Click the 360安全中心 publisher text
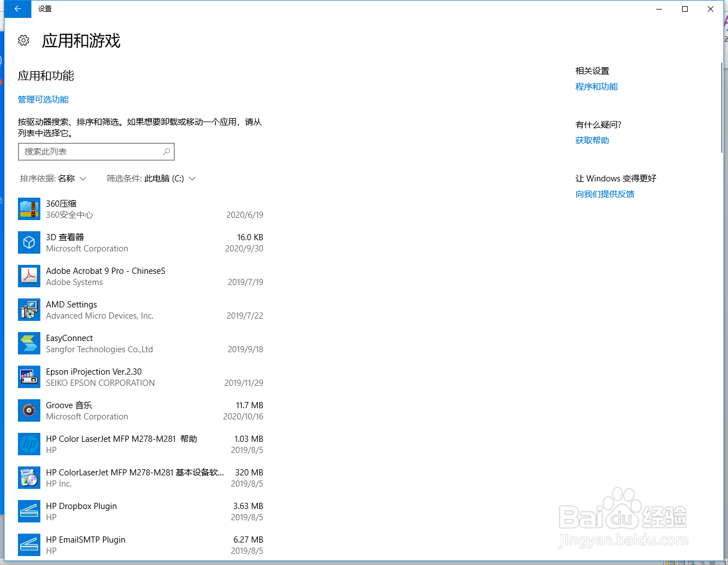Screen dimensions: 728x565 click(x=69, y=215)
